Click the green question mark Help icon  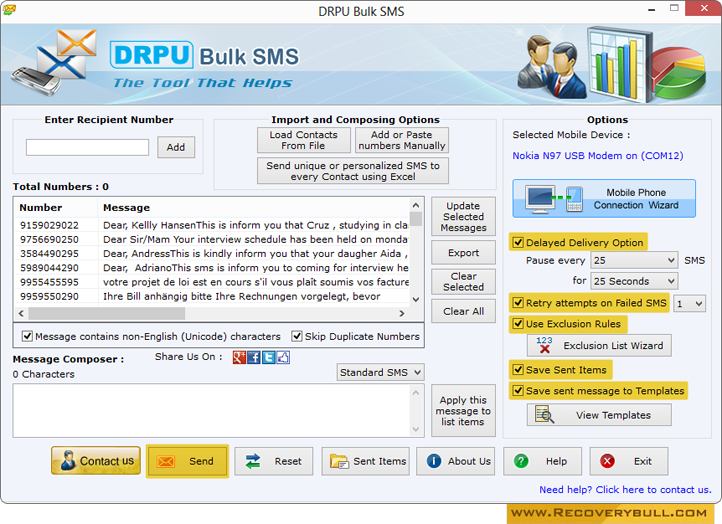pos(521,461)
